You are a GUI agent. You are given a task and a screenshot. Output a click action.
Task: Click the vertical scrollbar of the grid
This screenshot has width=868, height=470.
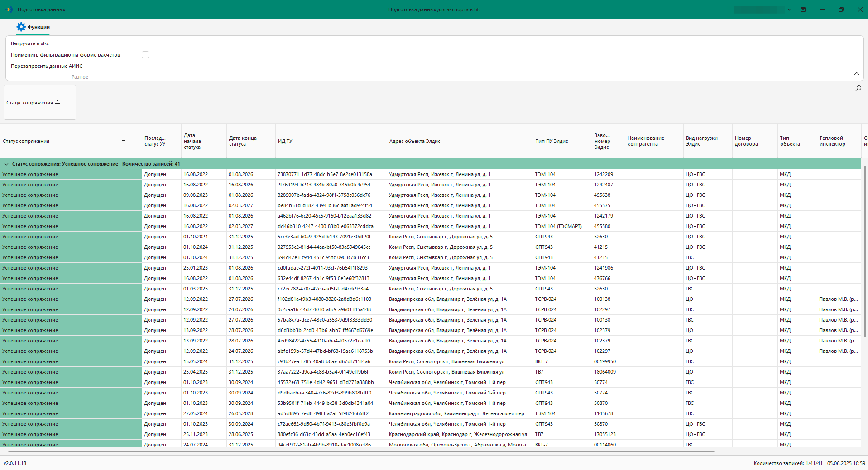(x=865, y=252)
